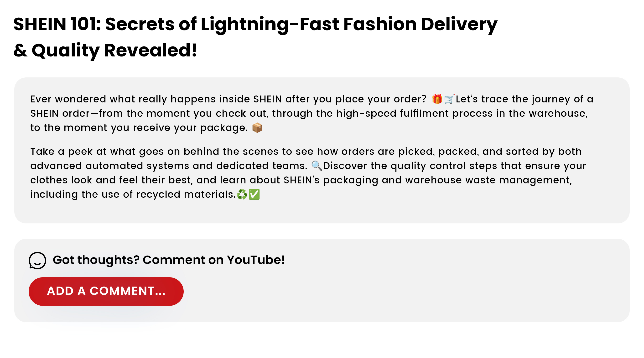This screenshot has width=644, height=358.
Task: Click the gift box emoji
Action: [437, 99]
